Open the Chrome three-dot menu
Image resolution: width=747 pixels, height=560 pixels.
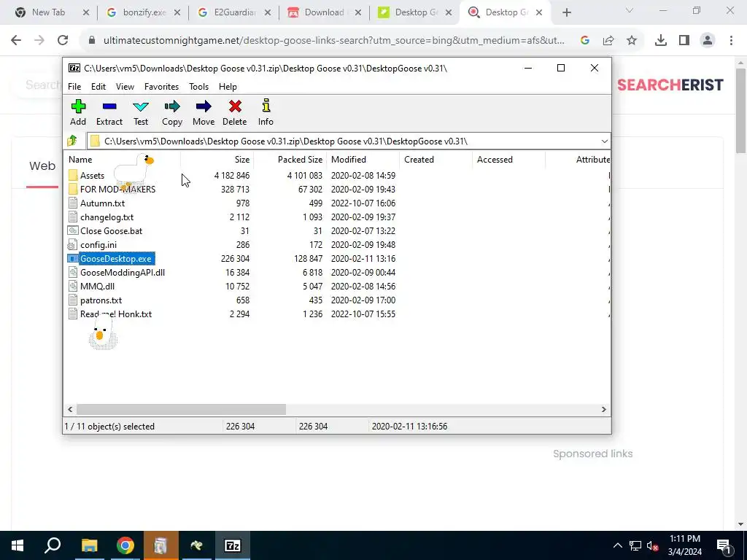pos(731,41)
